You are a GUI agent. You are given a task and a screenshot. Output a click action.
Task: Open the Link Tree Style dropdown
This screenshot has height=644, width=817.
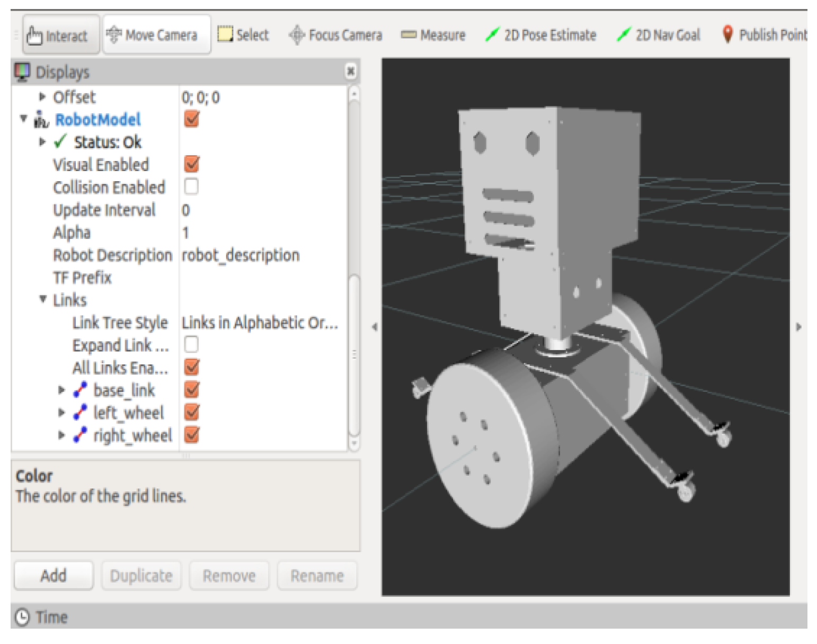tap(260, 323)
